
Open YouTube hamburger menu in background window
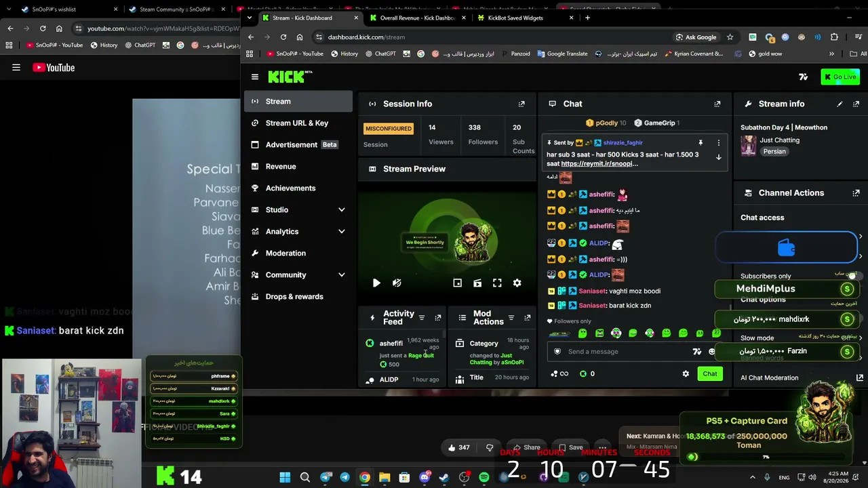[16, 68]
